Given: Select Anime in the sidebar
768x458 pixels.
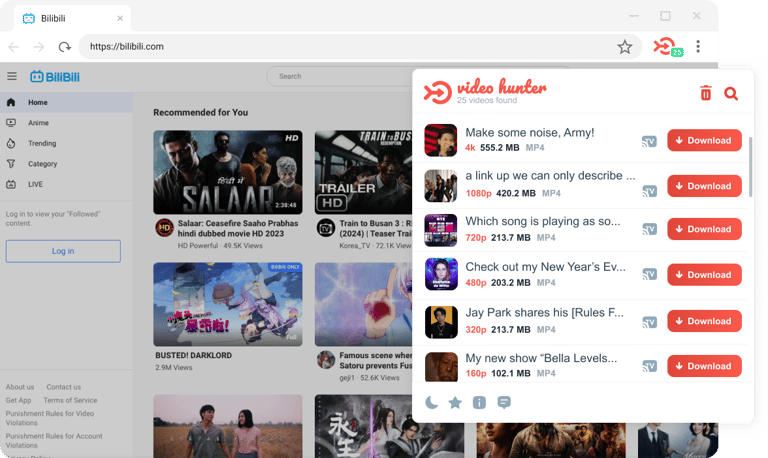Looking at the screenshot, I should (66, 123).
